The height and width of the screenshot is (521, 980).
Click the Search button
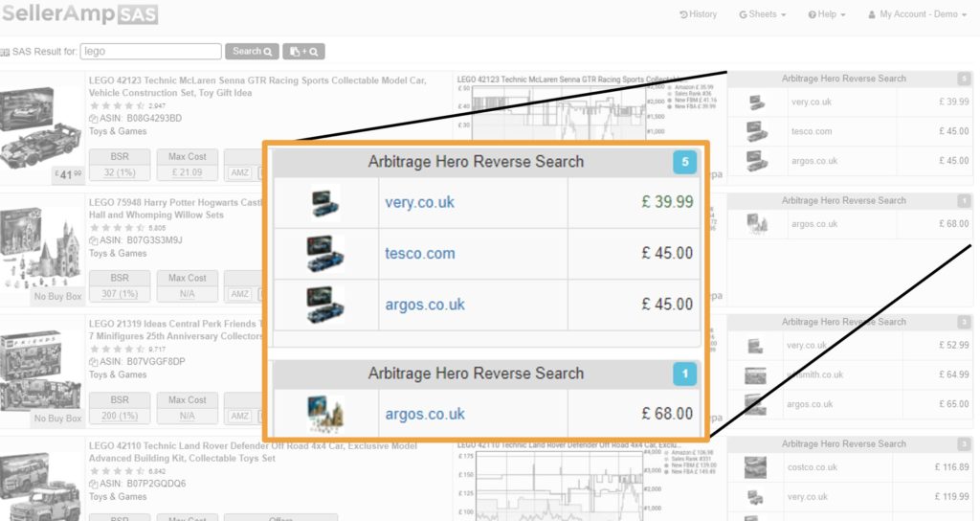click(252, 52)
